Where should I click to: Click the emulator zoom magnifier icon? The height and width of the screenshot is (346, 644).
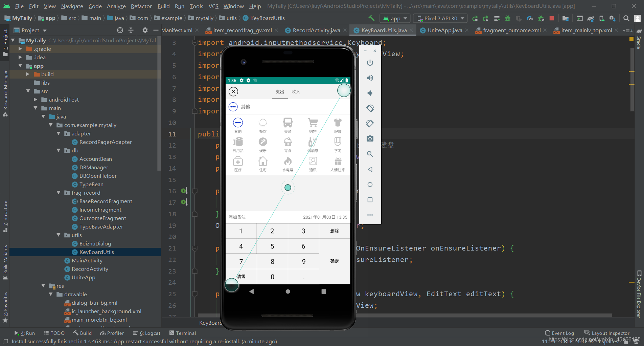coord(370,154)
